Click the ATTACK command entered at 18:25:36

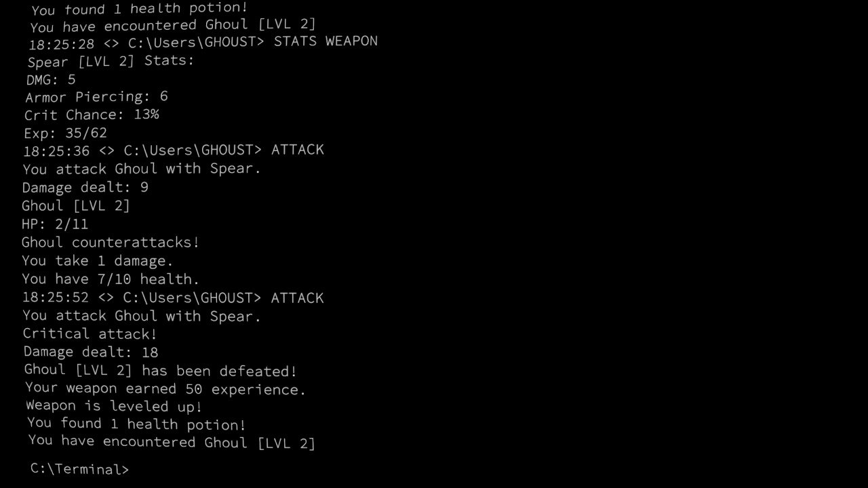pyautogui.click(x=297, y=150)
